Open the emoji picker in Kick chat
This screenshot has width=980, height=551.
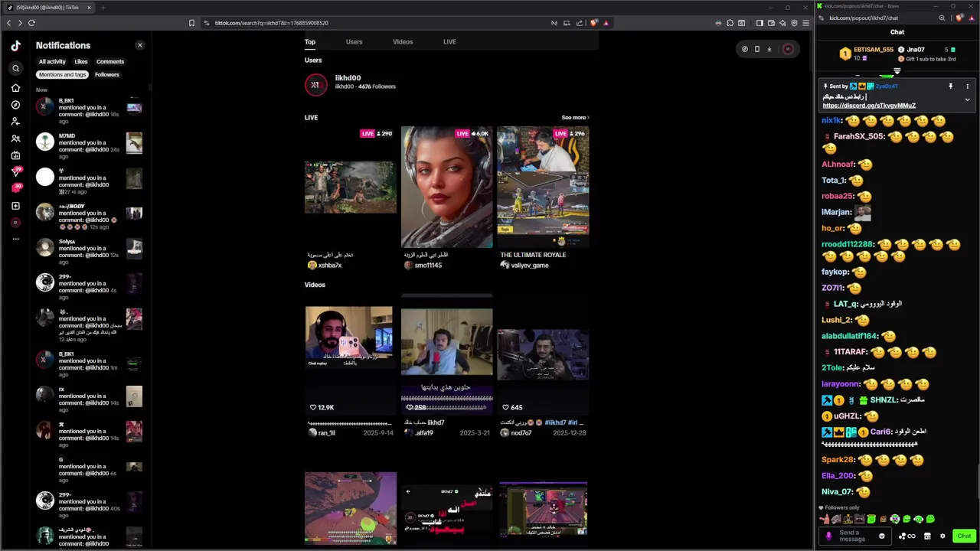(x=882, y=536)
